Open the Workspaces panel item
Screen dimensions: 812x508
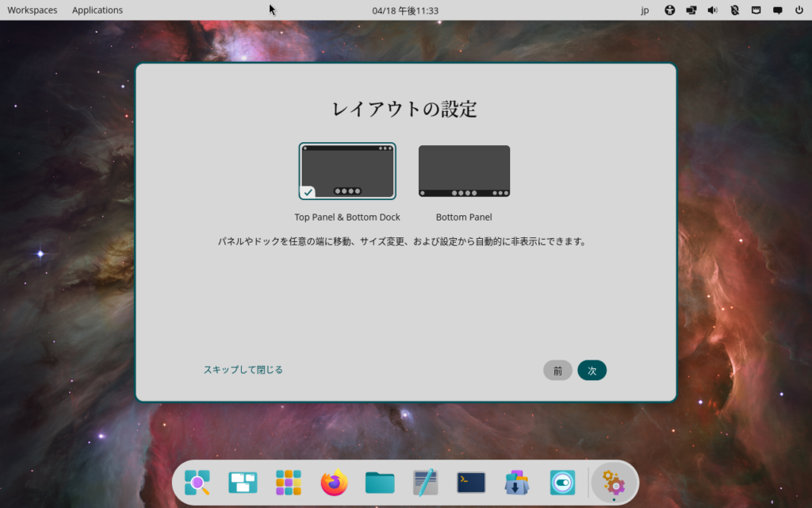33,10
